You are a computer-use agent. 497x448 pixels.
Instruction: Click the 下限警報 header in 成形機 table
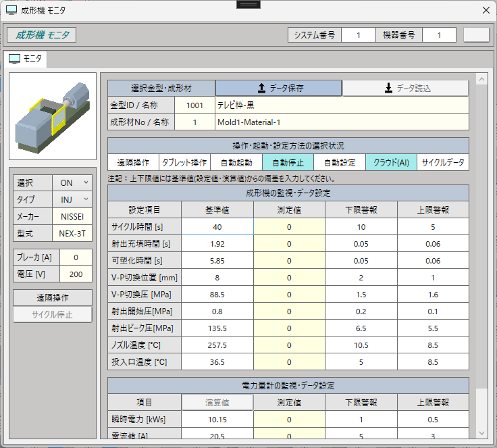361,209
